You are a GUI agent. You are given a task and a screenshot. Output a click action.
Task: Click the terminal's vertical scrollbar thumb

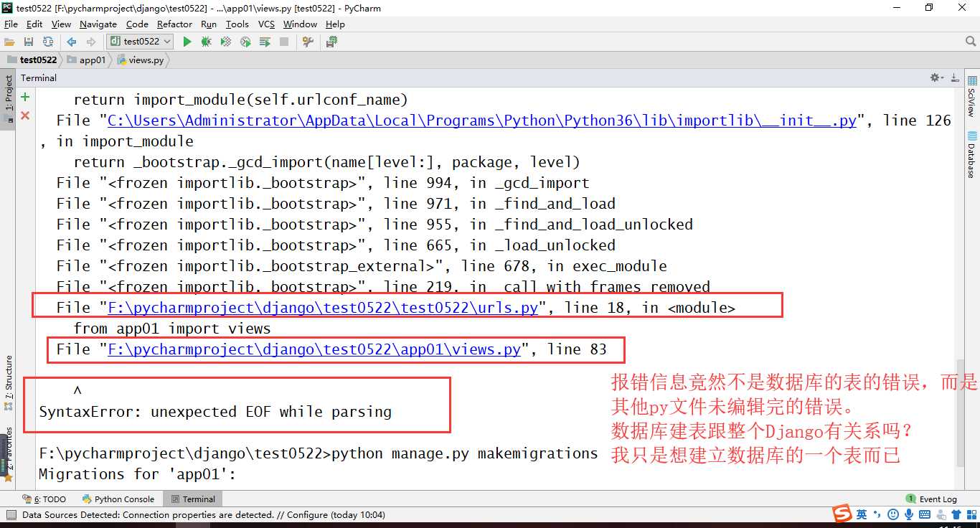coord(960,412)
